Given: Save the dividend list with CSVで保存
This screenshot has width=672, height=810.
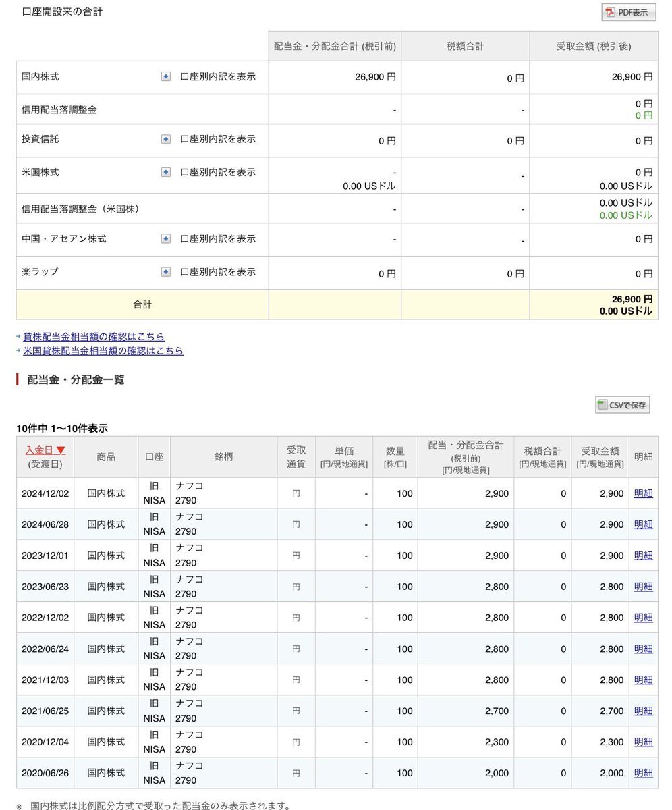Looking at the screenshot, I should 622,405.
